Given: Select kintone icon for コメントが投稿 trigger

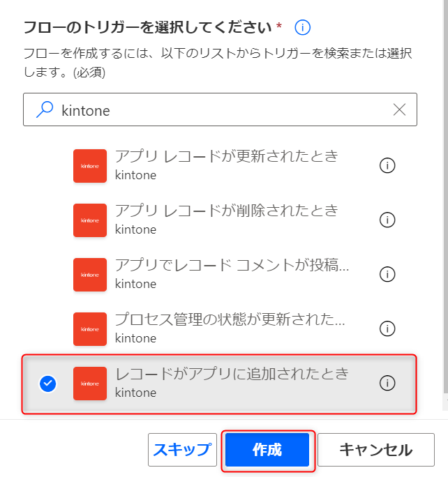Looking at the screenshot, I should pos(90,275).
